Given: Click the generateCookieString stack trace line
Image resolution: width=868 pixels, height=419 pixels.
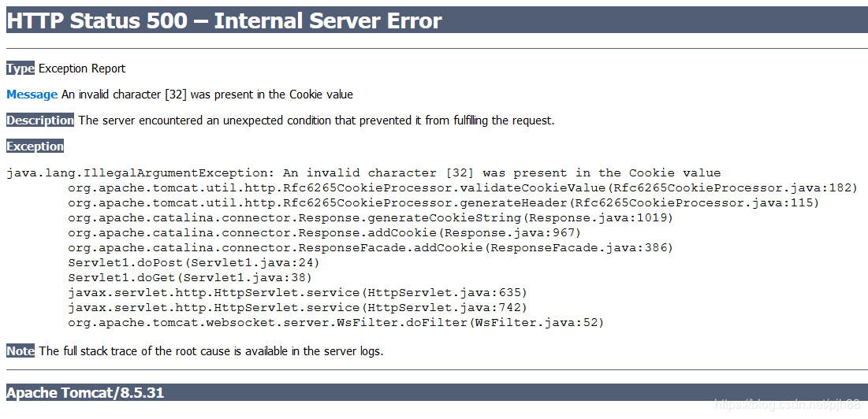Looking at the screenshot, I should (371, 218).
